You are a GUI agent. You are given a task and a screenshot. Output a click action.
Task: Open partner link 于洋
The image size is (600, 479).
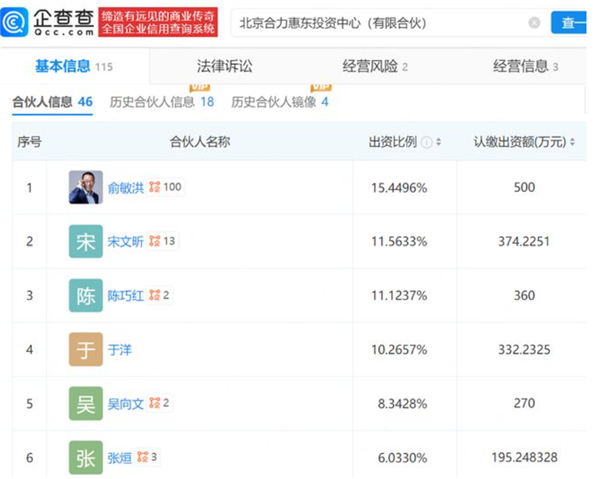[x=119, y=350]
